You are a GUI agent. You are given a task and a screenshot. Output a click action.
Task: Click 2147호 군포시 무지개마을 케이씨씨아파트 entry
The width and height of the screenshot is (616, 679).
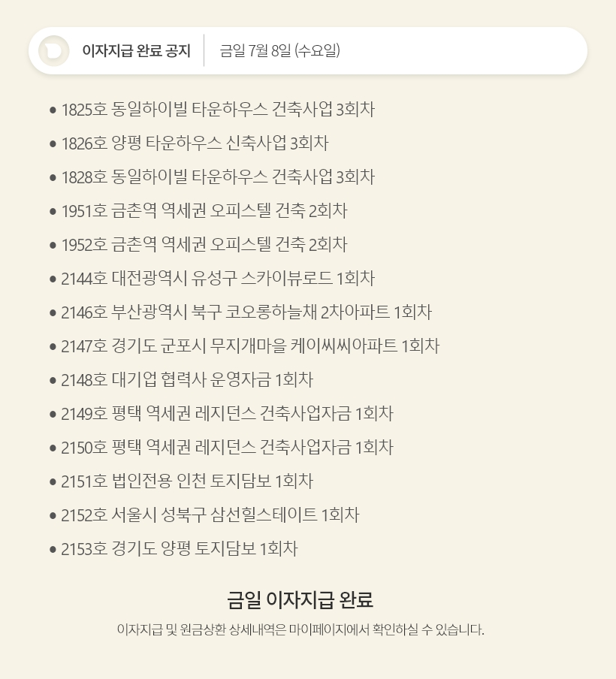pos(250,346)
